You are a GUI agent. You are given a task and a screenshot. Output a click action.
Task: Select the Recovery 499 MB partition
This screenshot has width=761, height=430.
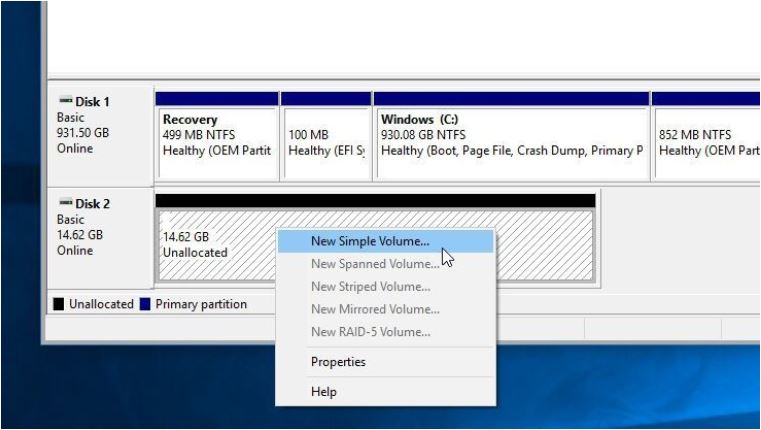(x=217, y=144)
